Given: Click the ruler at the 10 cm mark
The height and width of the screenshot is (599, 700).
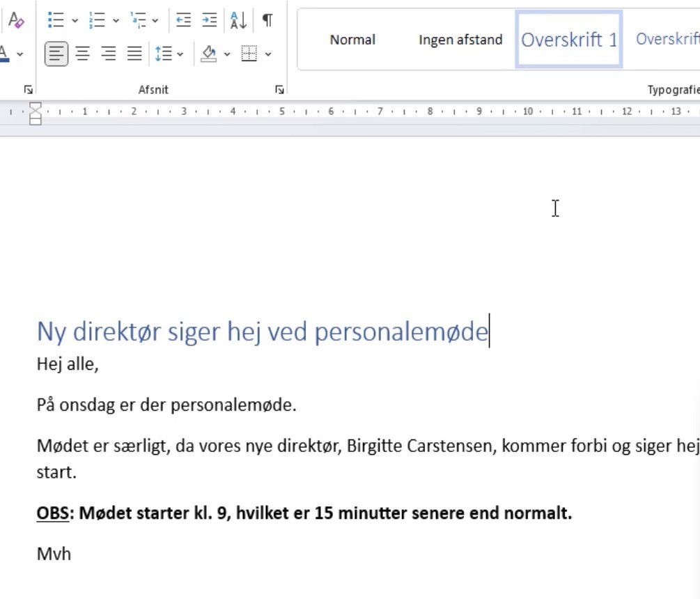Looking at the screenshot, I should pyautogui.click(x=528, y=111).
